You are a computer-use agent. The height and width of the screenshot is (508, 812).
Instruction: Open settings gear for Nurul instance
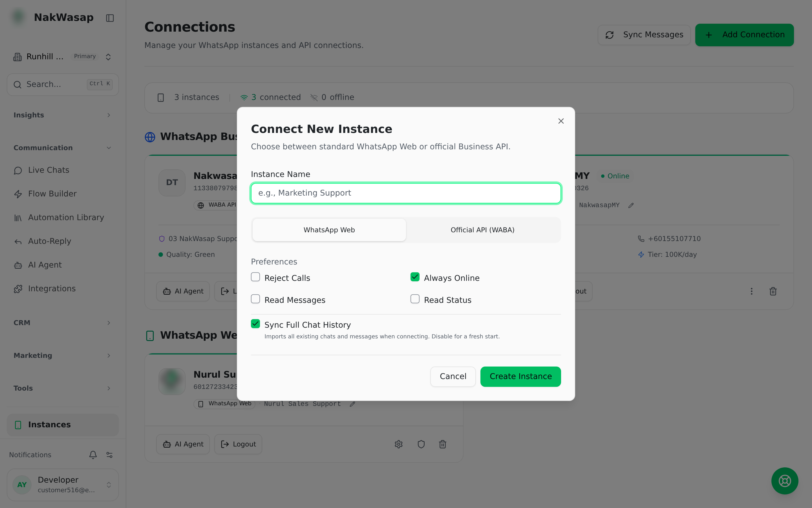click(x=399, y=444)
